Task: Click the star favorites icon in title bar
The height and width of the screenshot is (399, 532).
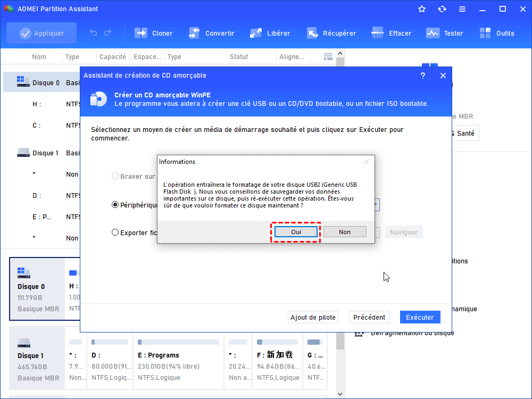Action: [x=422, y=9]
